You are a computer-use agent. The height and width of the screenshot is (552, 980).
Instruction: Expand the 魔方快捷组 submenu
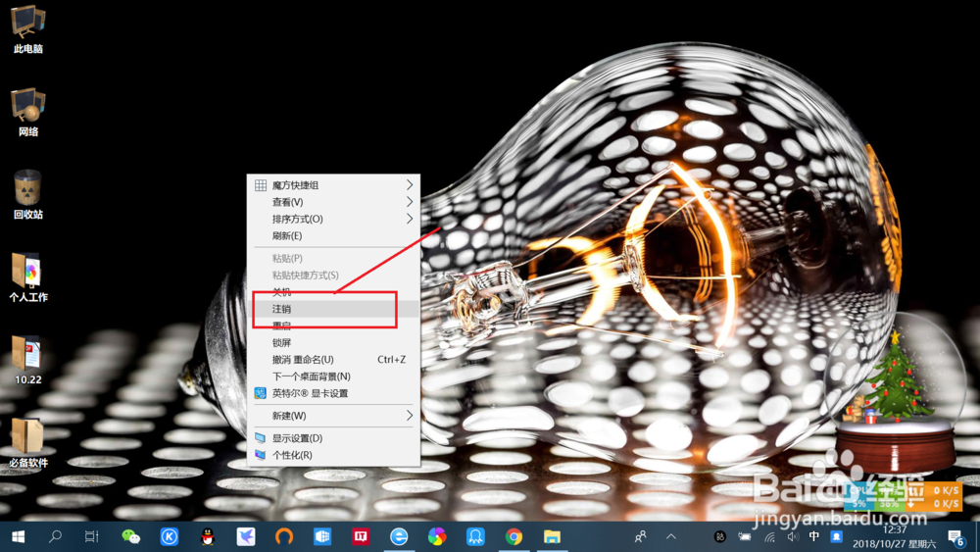(334, 185)
